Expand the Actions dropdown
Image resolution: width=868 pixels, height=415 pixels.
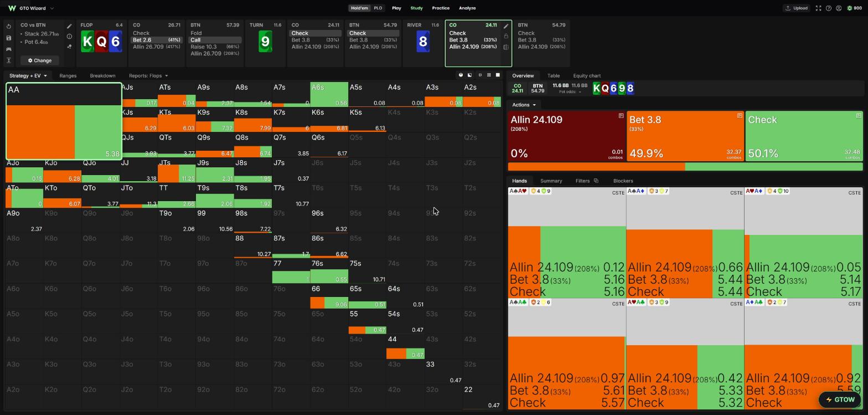[524, 105]
